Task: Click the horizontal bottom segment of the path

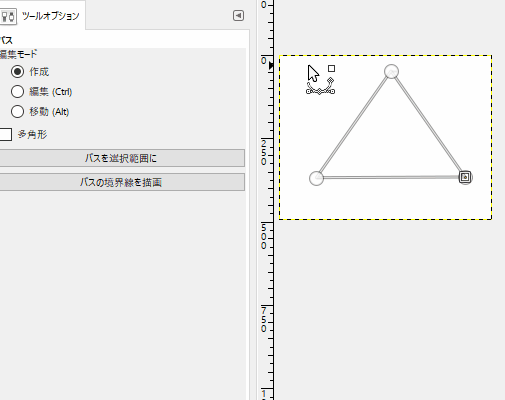Action: pyautogui.click(x=390, y=177)
